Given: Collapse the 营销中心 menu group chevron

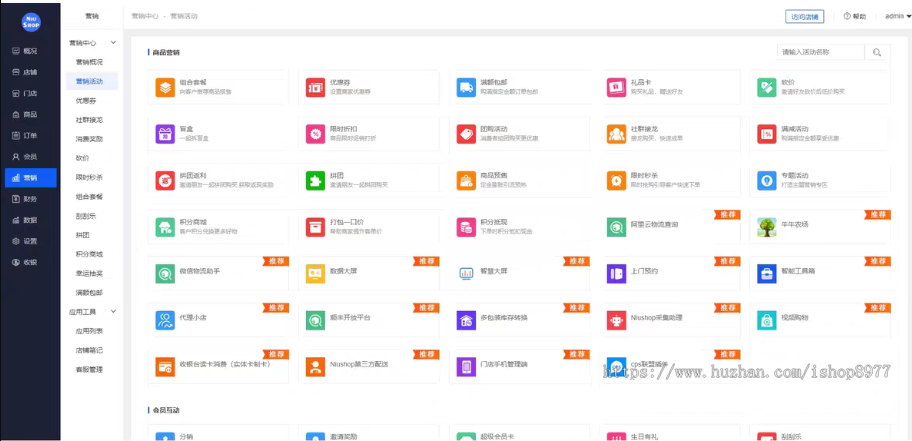Looking at the screenshot, I should pyautogui.click(x=113, y=42).
